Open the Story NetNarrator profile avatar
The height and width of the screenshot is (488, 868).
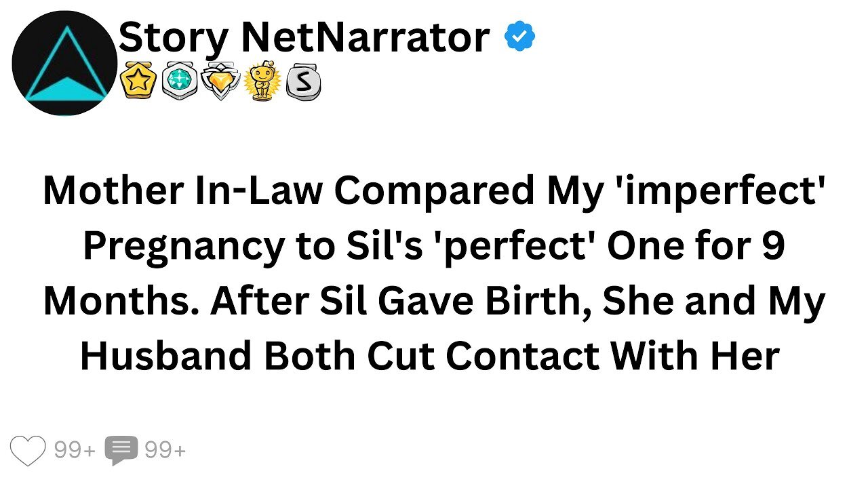pyautogui.click(x=64, y=63)
